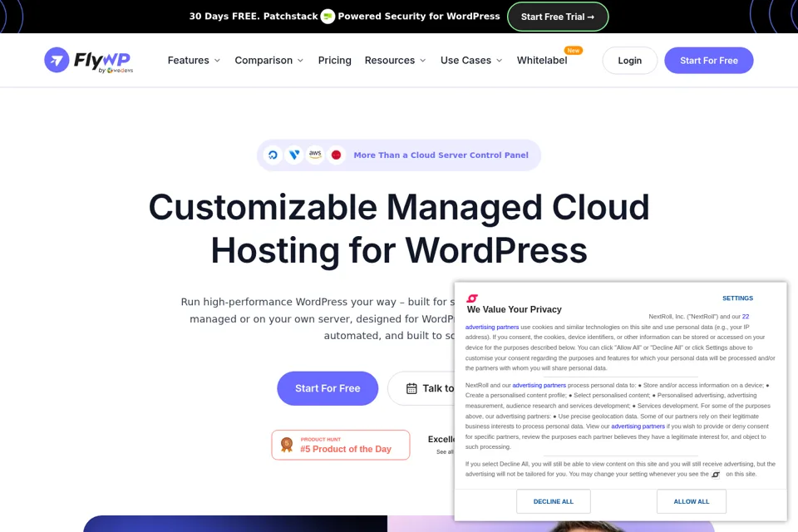Screen dimensions: 798x532
Task: Click DECLINE ALL in privacy popup
Action: (x=554, y=501)
